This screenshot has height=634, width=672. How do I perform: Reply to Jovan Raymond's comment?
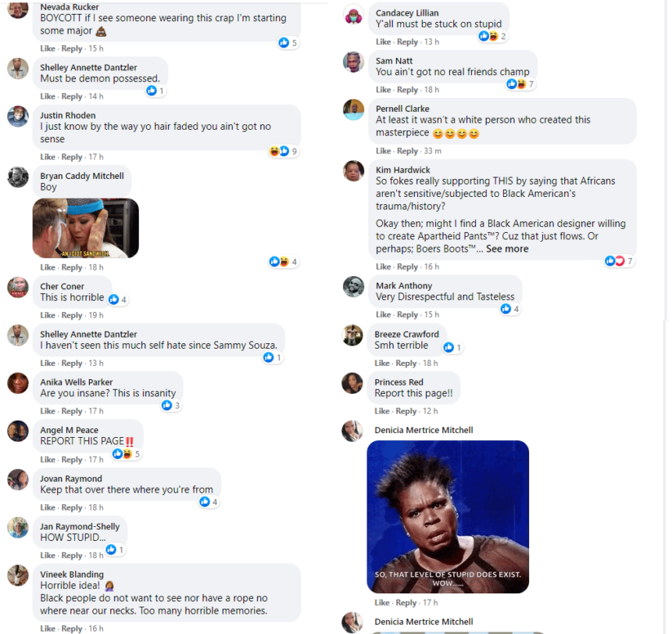pos(72,507)
